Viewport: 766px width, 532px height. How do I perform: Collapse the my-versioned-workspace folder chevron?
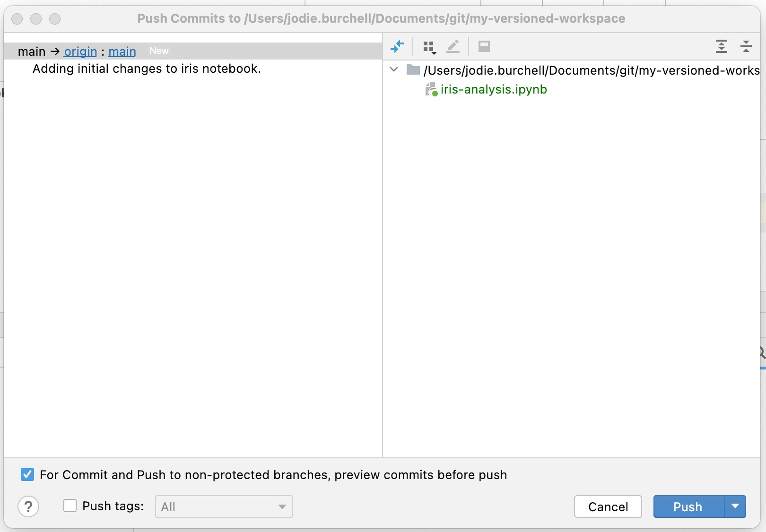pos(394,69)
